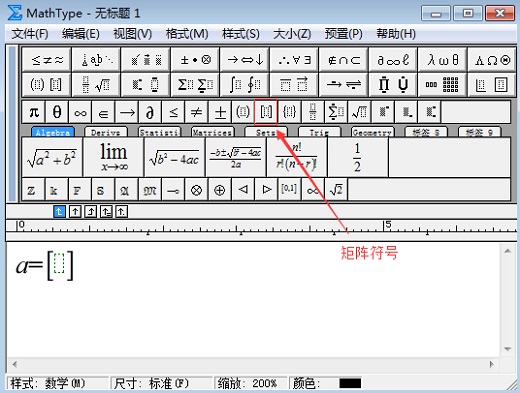Image resolution: width=520 pixels, height=393 pixels.
Task: Insert the double-struck Z symbol
Action: [33, 190]
